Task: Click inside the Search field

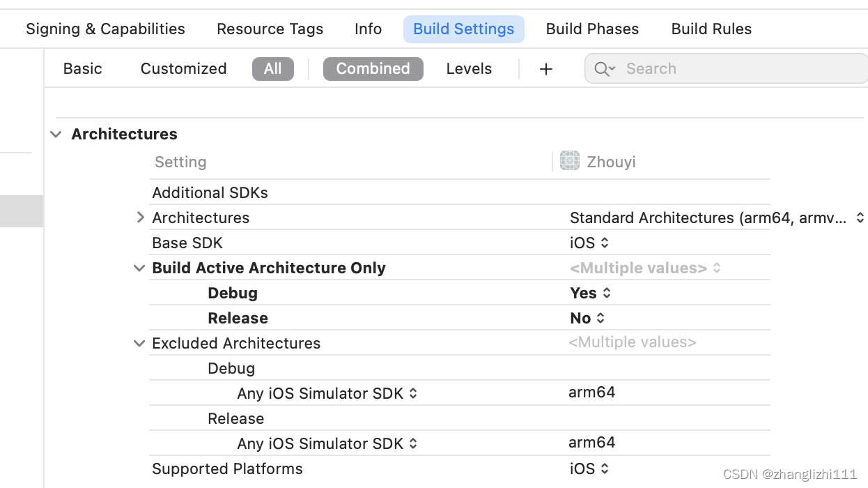Action: tap(697, 68)
